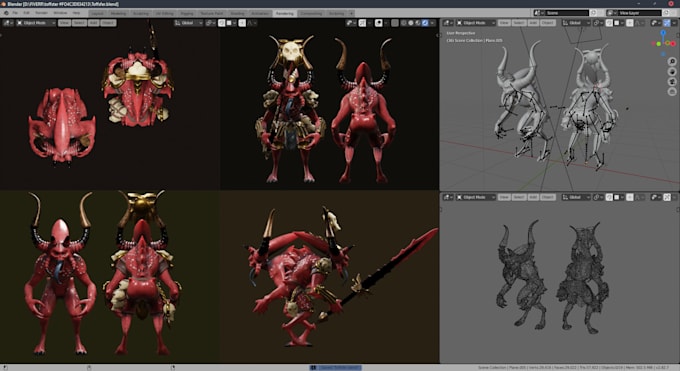The image size is (680, 371).
Task: Open pivot point dropdown in left viewport
Action: (x=210, y=23)
